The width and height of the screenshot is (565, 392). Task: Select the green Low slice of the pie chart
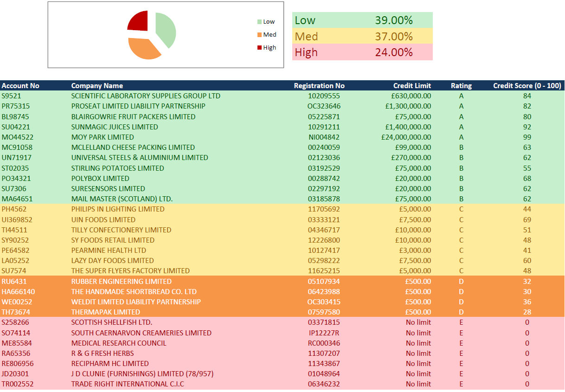point(166,30)
